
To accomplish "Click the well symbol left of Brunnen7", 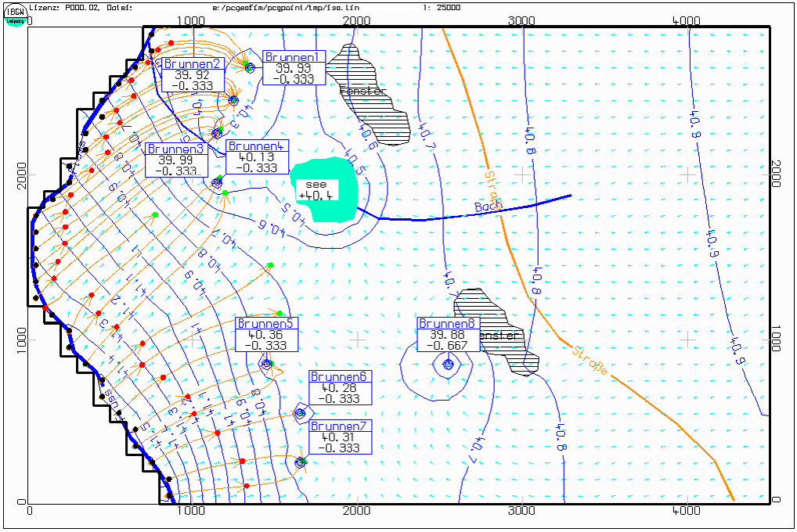I will 300,462.
